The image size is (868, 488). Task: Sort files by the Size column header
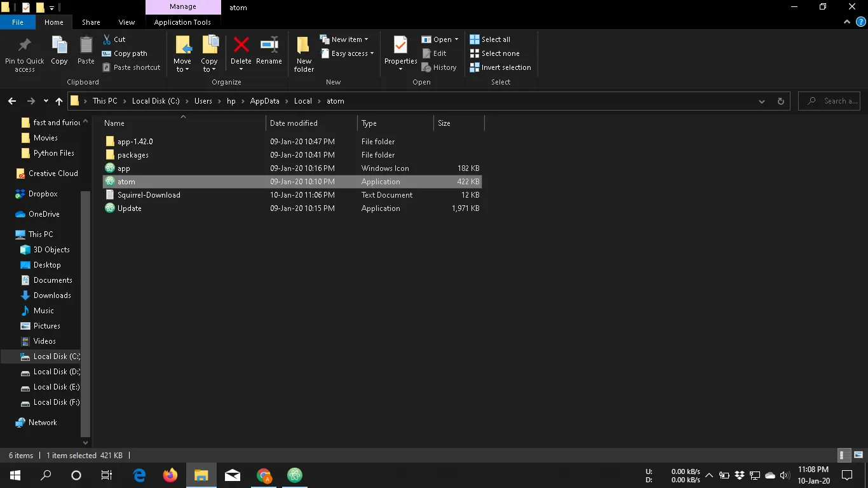point(459,123)
